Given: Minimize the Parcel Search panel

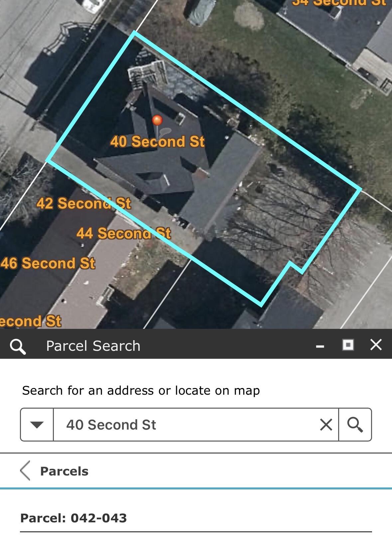Looking at the screenshot, I should pos(320,346).
